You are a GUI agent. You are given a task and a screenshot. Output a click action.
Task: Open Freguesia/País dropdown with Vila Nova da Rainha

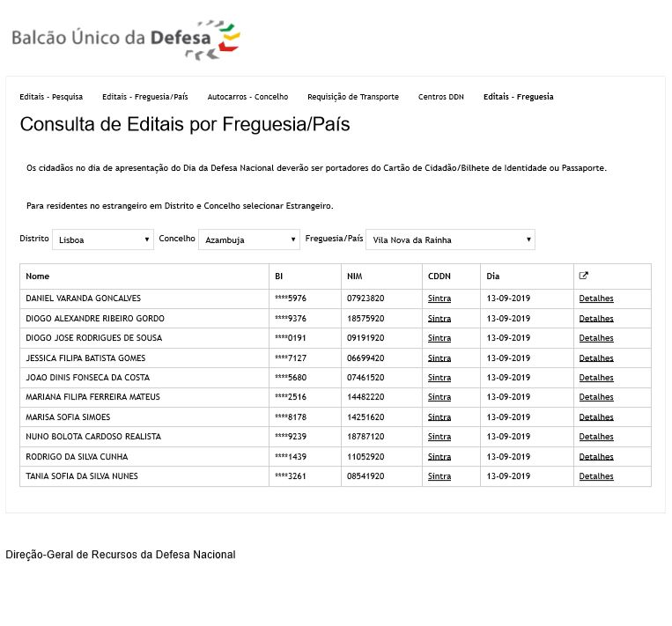point(450,239)
